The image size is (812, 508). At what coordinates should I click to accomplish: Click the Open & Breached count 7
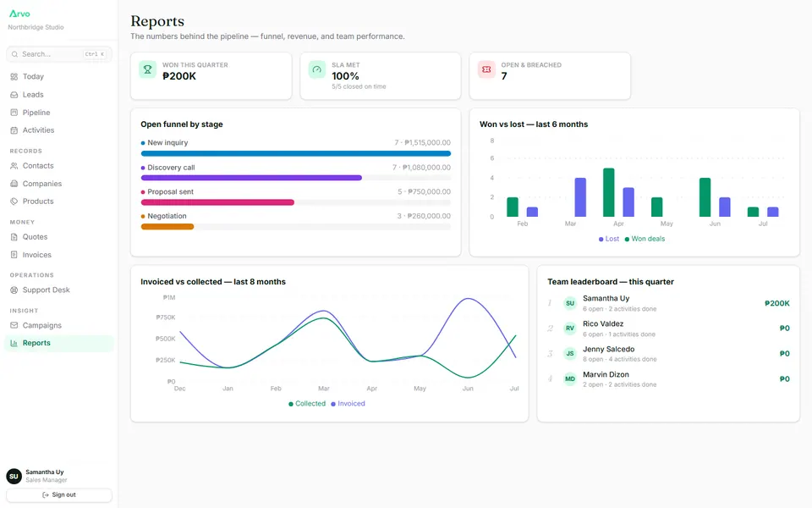[504, 76]
